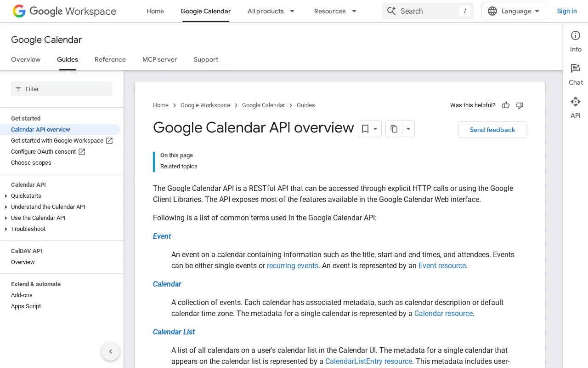Image resolution: width=588 pixels, height=368 pixels.
Task: Open the copy options dropdown arrow
Action: tap(408, 129)
